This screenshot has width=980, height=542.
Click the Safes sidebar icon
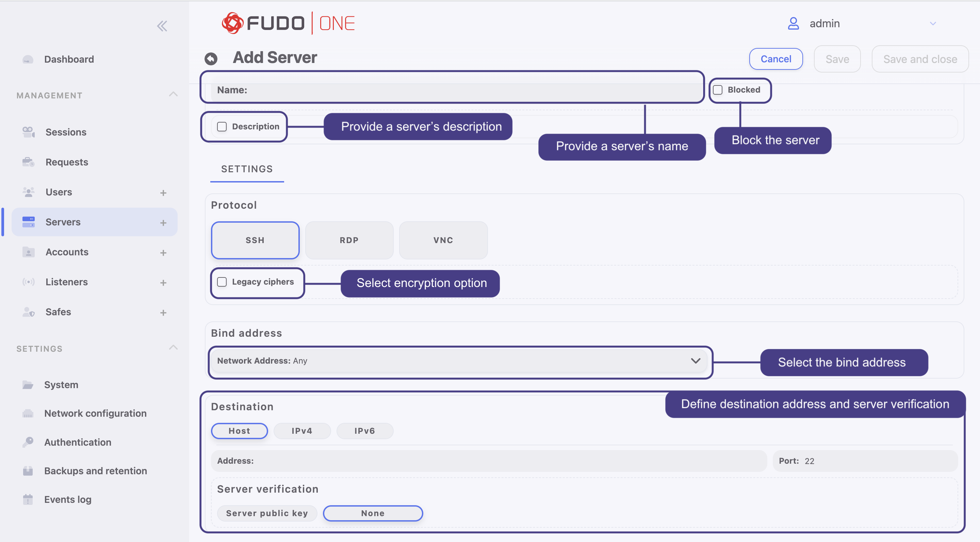[x=28, y=312]
